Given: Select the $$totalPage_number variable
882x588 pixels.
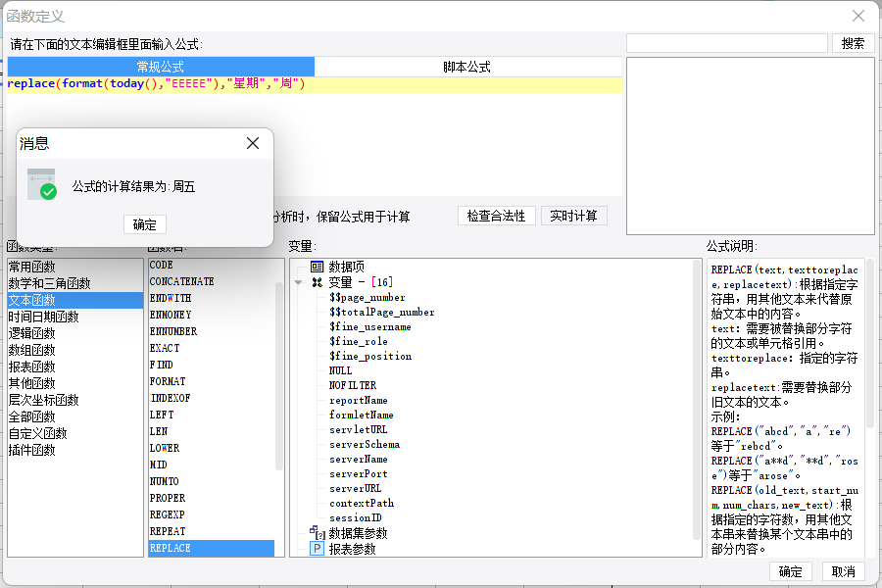Looking at the screenshot, I should tap(382, 312).
